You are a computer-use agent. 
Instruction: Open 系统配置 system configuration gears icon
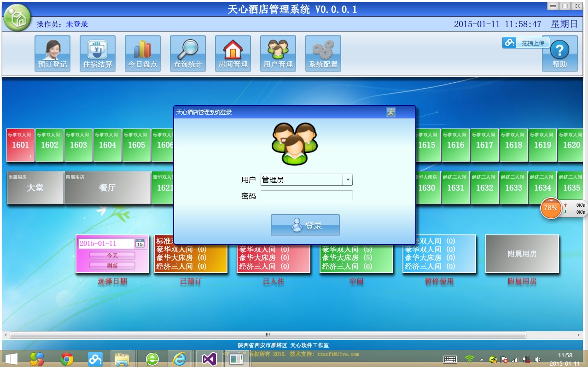pyautogui.click(x=323, y=53)
